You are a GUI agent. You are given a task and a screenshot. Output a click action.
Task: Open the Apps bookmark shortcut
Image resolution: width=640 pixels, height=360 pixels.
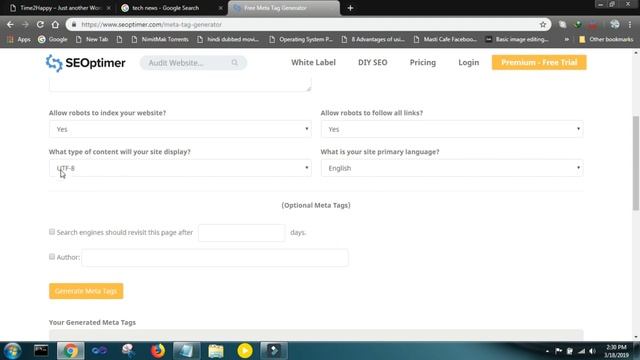pyautogui.click(x=19, y=39)
